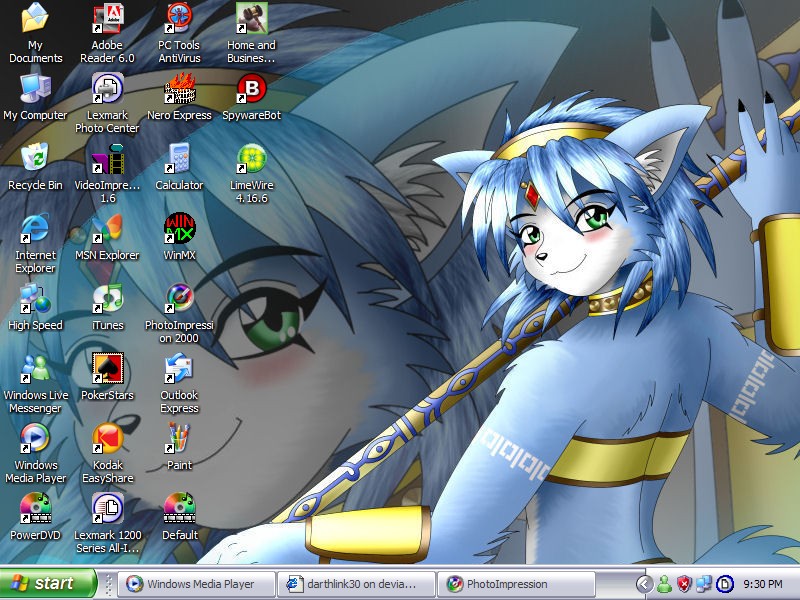Click Messenger buddy icon in system tray
800x600 pixels.
664,584
